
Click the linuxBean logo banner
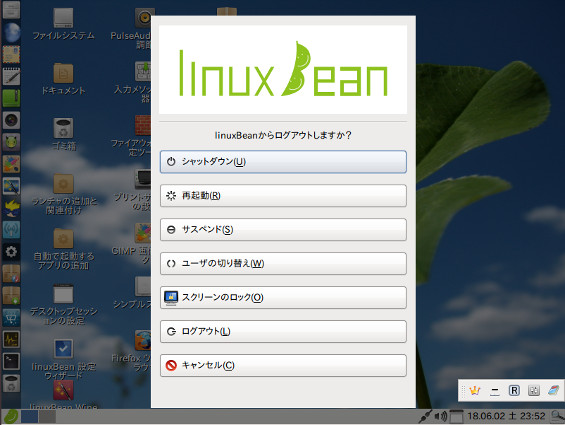point(283,70)
